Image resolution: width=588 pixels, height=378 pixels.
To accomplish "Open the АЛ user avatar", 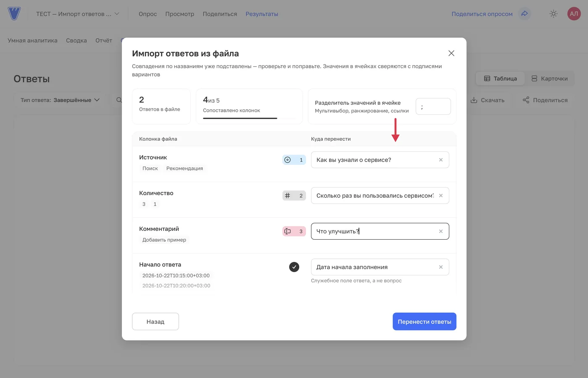I will tap(574, 13).
